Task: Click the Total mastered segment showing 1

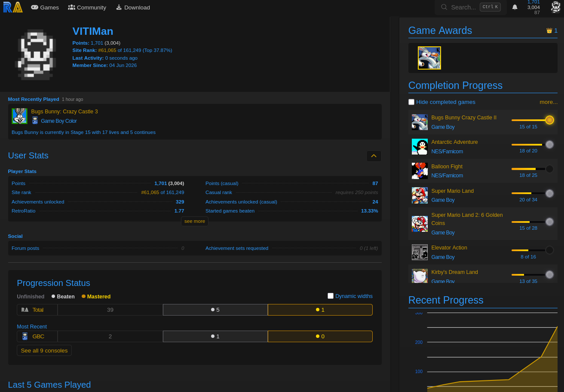Action: pyautogui.click(x=320, y=310)
